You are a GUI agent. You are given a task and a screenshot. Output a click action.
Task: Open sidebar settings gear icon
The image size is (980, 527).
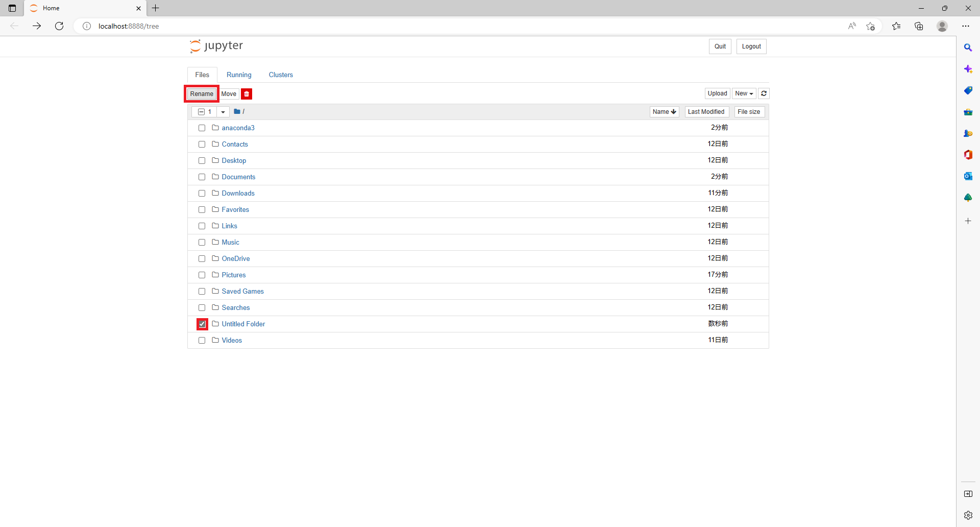pyautogui.click(x=968, y=515)
